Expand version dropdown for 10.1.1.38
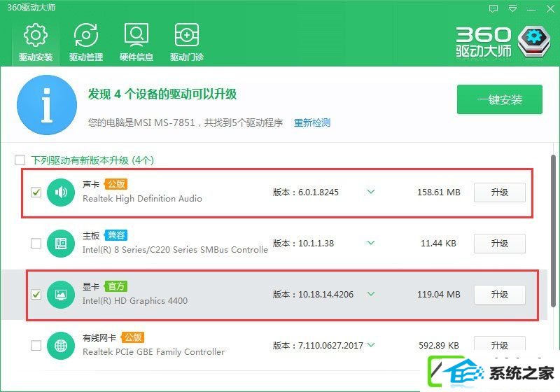This screenshot has width=560, height=392. [371, 243]
